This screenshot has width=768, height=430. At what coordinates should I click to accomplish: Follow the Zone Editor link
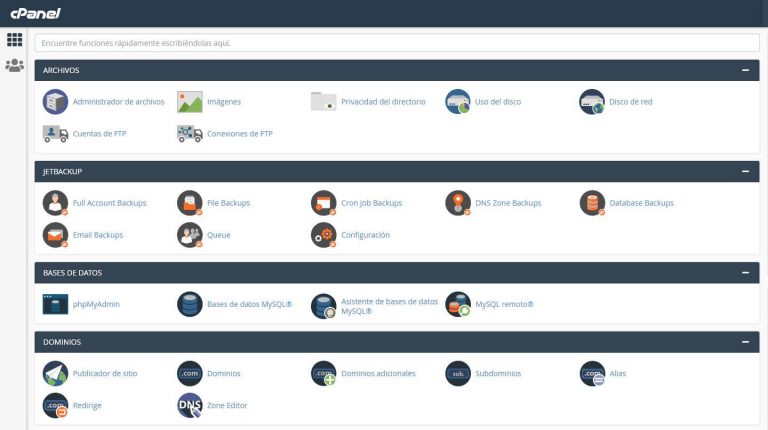[227, 406]
